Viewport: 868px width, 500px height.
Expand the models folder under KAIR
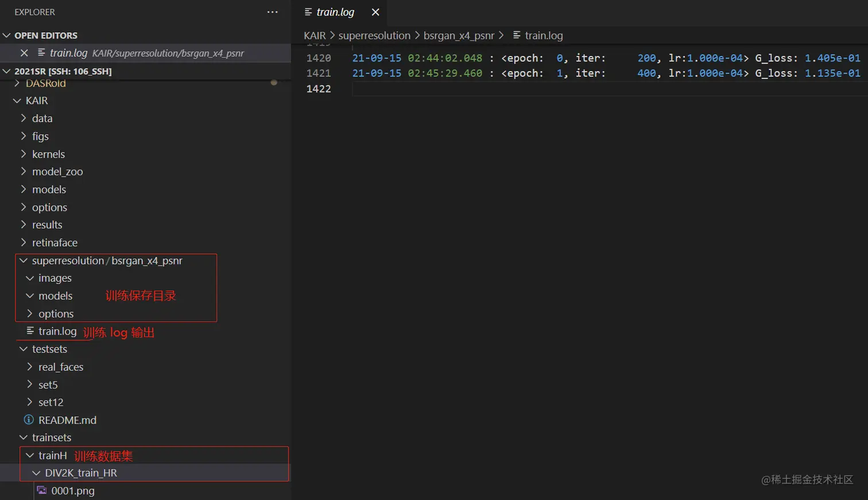click(24, 189)
